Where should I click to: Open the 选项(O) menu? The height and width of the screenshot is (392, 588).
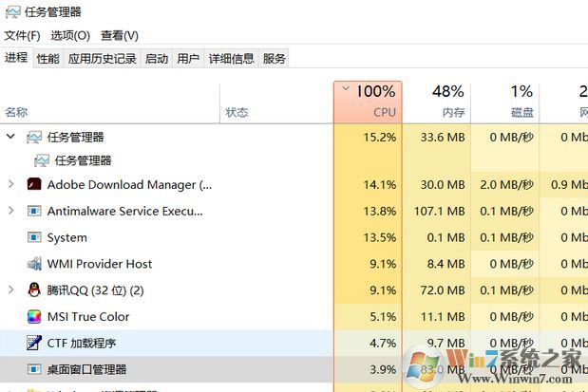(70, 35)
